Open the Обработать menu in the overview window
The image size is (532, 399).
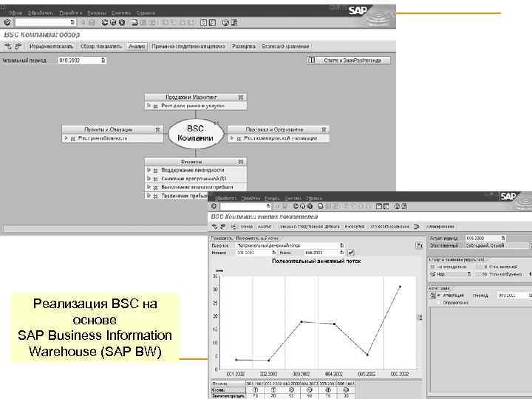tap(40, 13)
